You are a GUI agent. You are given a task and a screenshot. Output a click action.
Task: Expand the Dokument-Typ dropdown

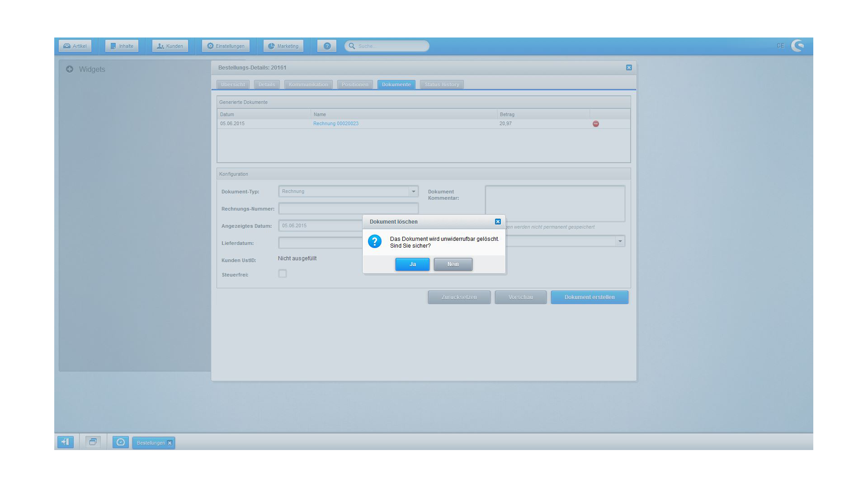pyautogui.click(x=413, y=192)
